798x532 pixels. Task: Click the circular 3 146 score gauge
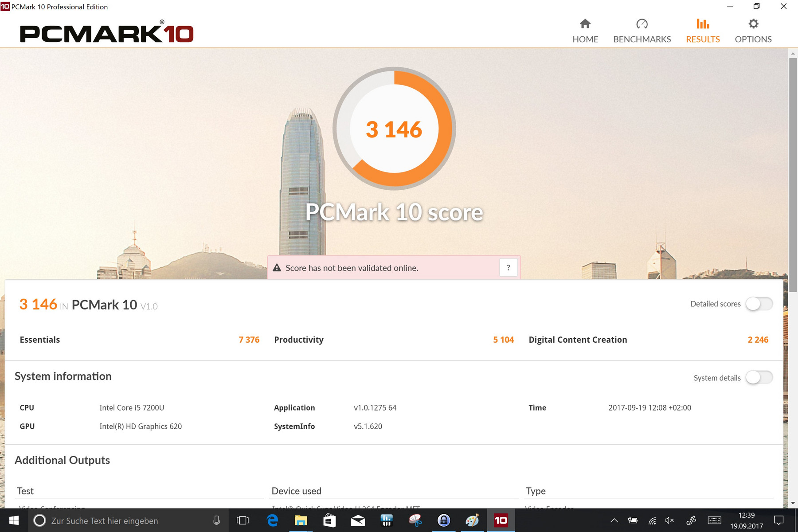[x=394, y=129]
